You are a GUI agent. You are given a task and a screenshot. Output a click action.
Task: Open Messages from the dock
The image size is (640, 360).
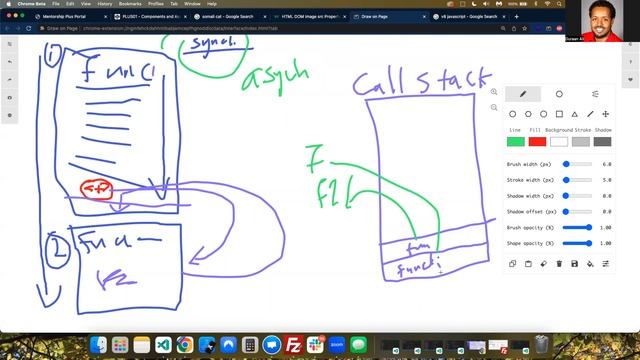tap(358, 345)
